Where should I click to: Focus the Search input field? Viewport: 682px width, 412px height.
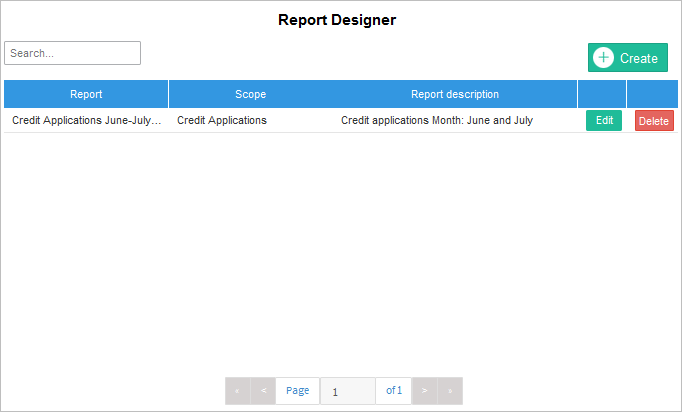click(x=72, y=53)
